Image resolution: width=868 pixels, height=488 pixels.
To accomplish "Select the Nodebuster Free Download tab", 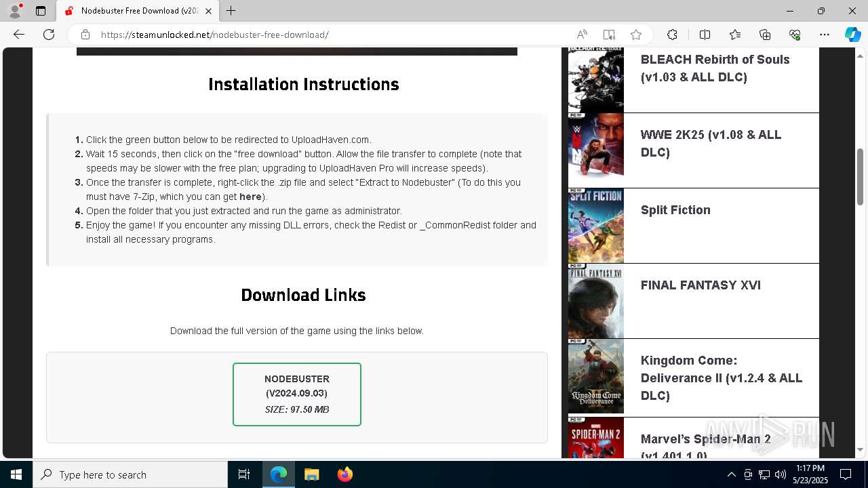I will [x=138, y=11].
